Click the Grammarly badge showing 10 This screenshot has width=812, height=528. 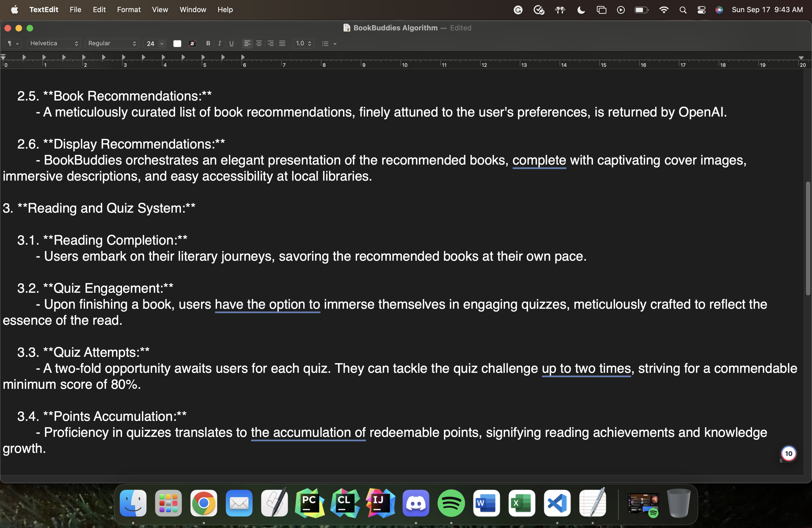click(789, 453)
